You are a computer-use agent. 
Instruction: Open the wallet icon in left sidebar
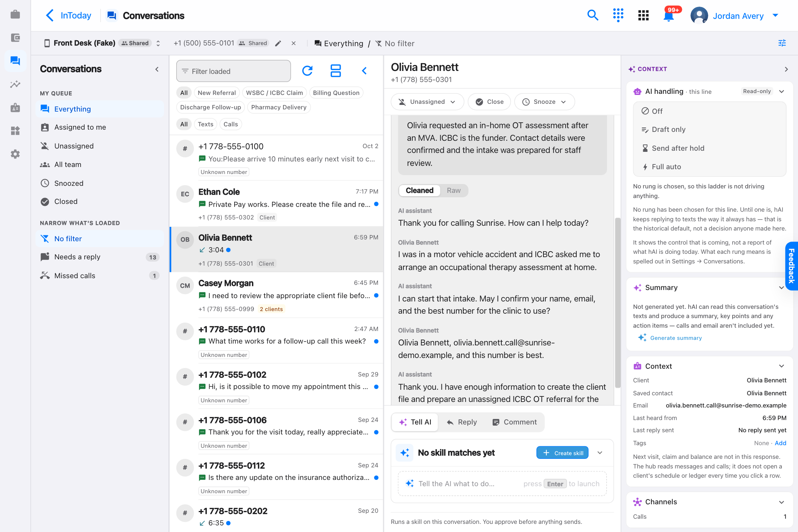tap(15, 38)
